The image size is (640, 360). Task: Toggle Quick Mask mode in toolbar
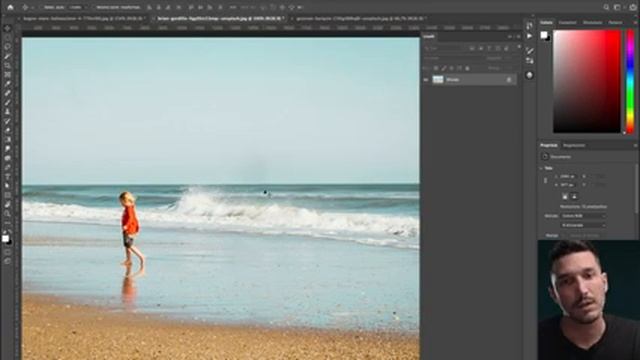(7, 251)
